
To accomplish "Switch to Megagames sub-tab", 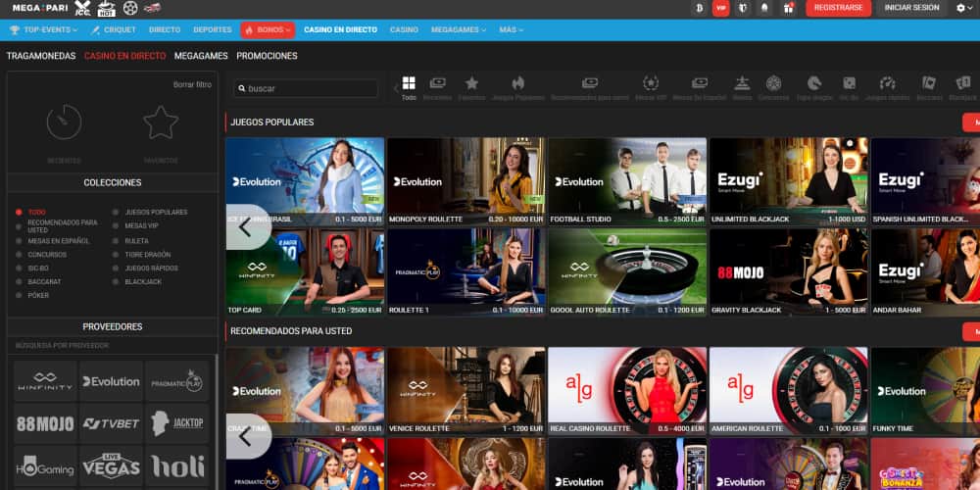I will pos(201,56).
